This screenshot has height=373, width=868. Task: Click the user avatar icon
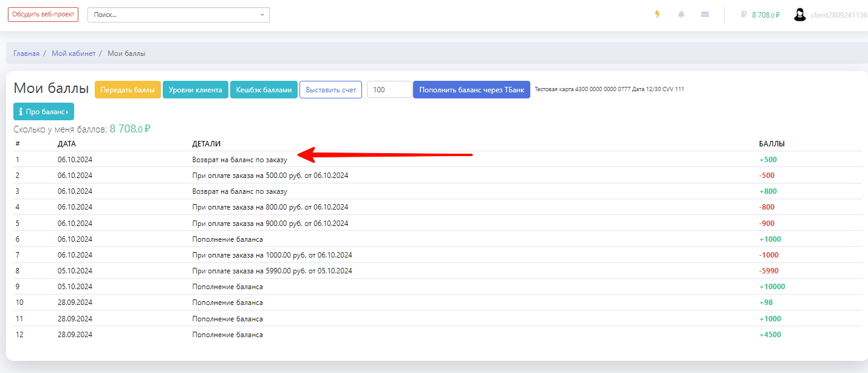pyautogui.click(x=800, y=15)
